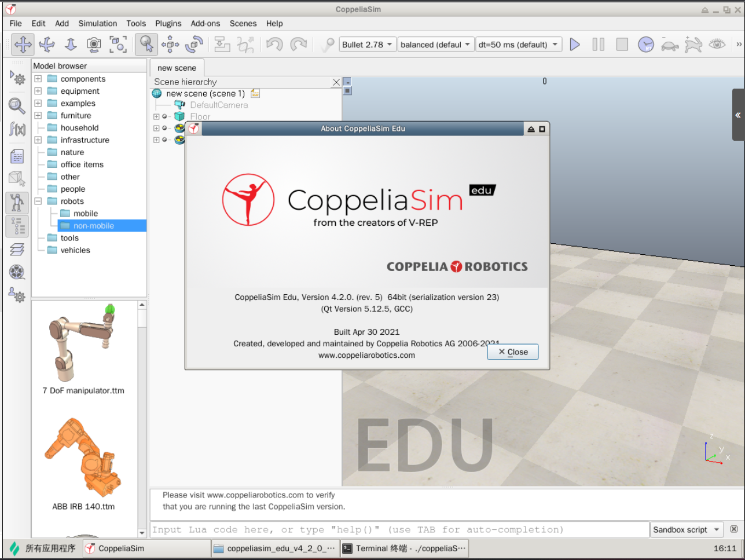Screen dimensions: 745x560
Task: Switch to the new scene tab
Action: 177,68
